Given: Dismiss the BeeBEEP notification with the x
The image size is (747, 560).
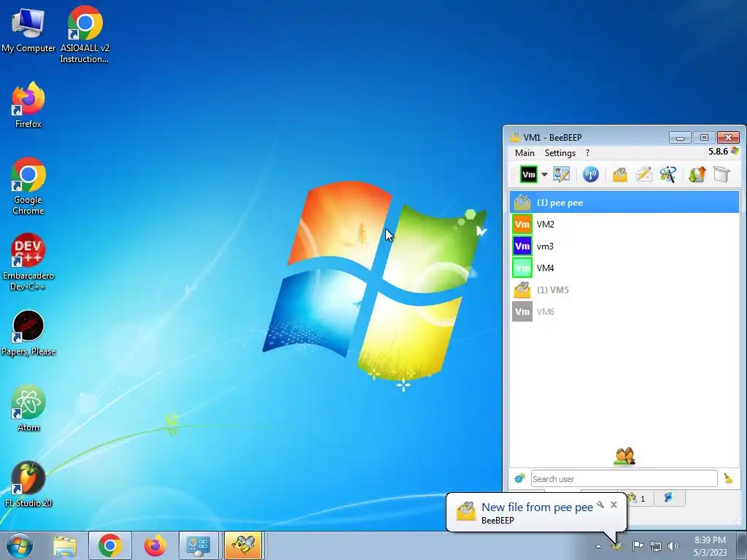Looking at the screenshot, I should (x=614, y=505).
